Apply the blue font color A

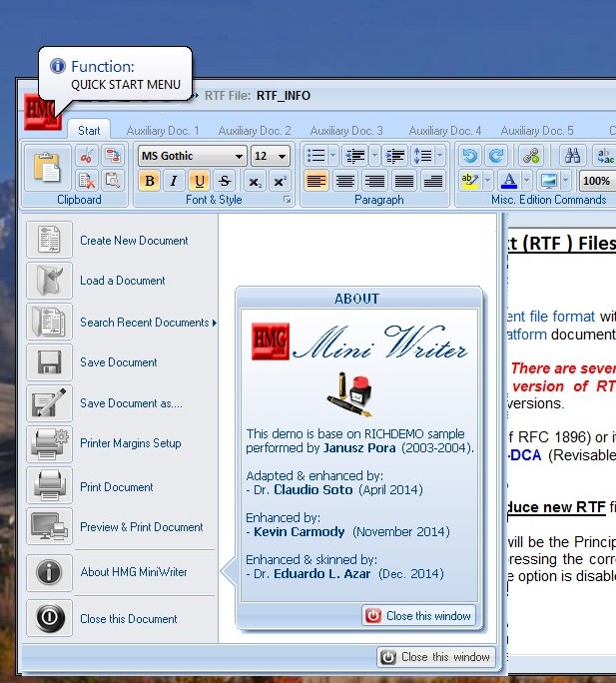[510, 181]
